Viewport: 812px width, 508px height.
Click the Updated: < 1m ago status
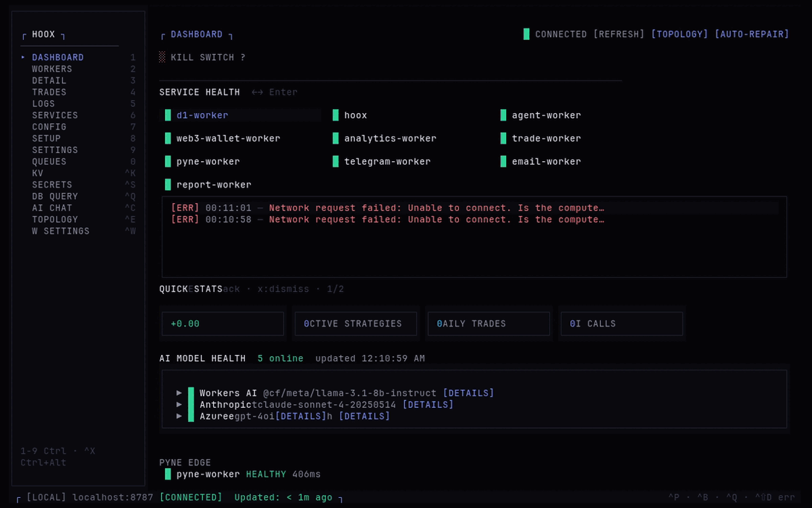(284, 497)
